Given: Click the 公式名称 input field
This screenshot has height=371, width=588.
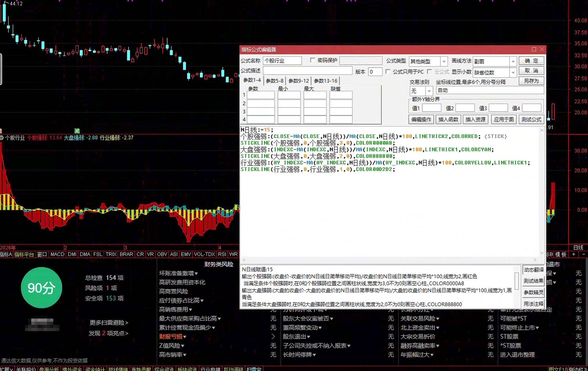Looking at the screenshot, I should coord(282,61).
